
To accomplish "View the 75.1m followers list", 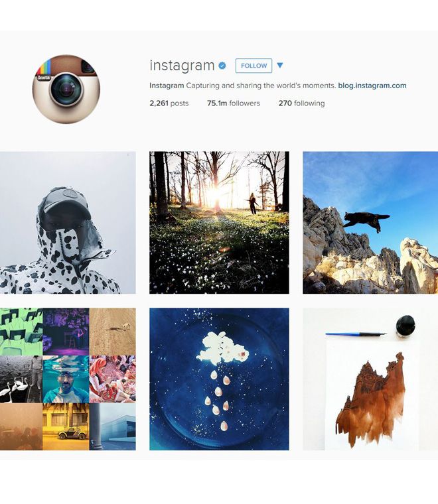I will [x=234, y=103].
